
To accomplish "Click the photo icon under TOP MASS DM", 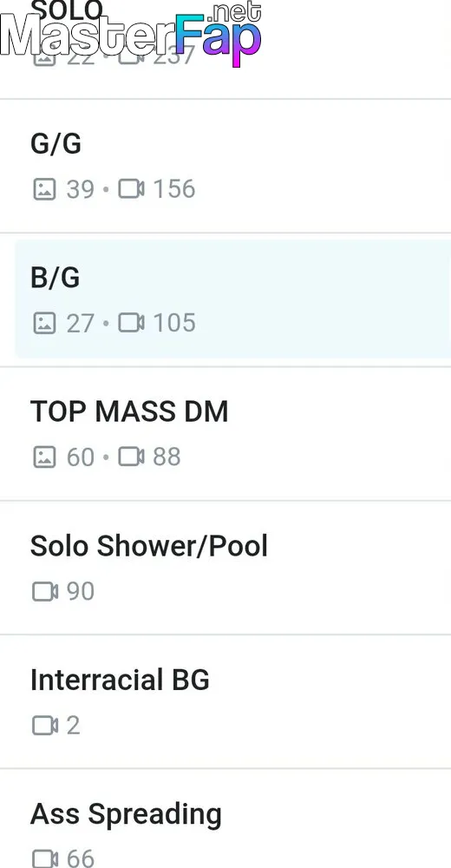I will [44, 457].
